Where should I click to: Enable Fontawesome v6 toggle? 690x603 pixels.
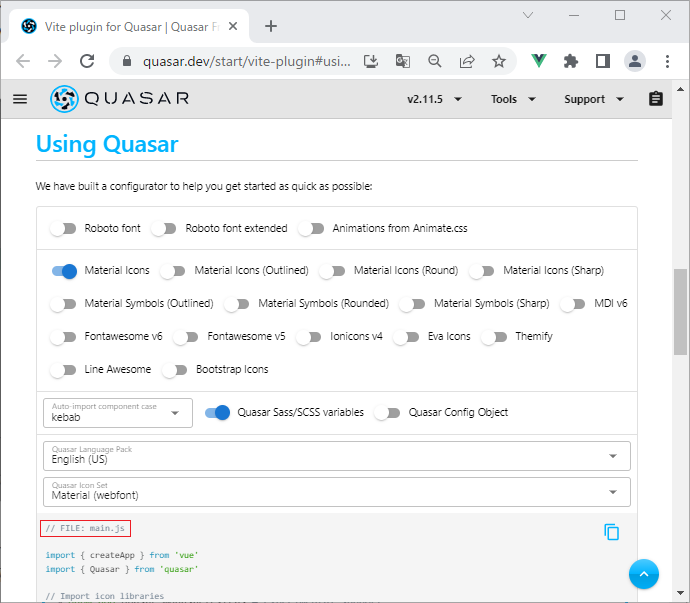click(x=63, y=337)
